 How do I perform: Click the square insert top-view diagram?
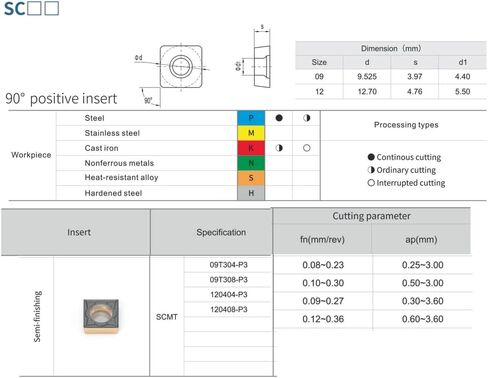[x=181, y=67]
